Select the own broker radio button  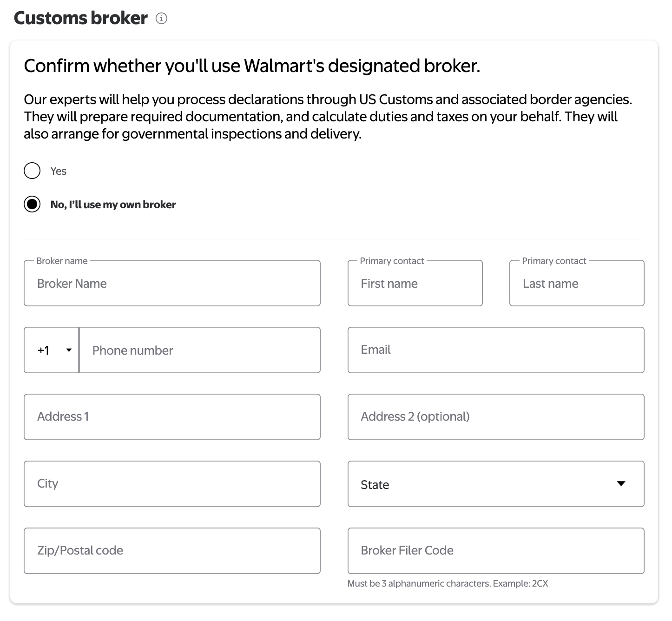click(32, 205)
